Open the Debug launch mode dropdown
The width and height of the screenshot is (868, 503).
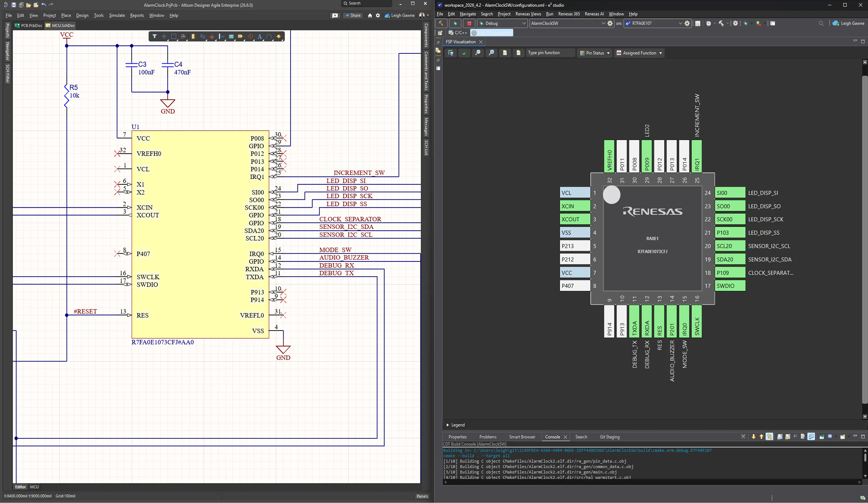tap(524, 23)
